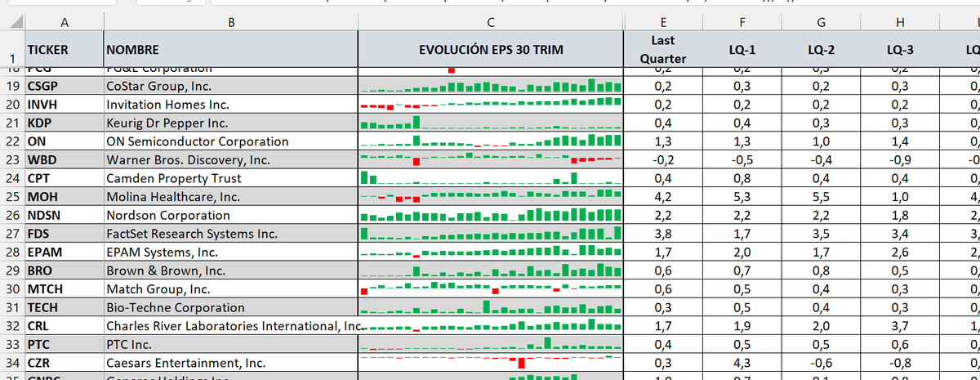Click the CSGP ticker cell
The image size is (980, 380).
(65, 86)
